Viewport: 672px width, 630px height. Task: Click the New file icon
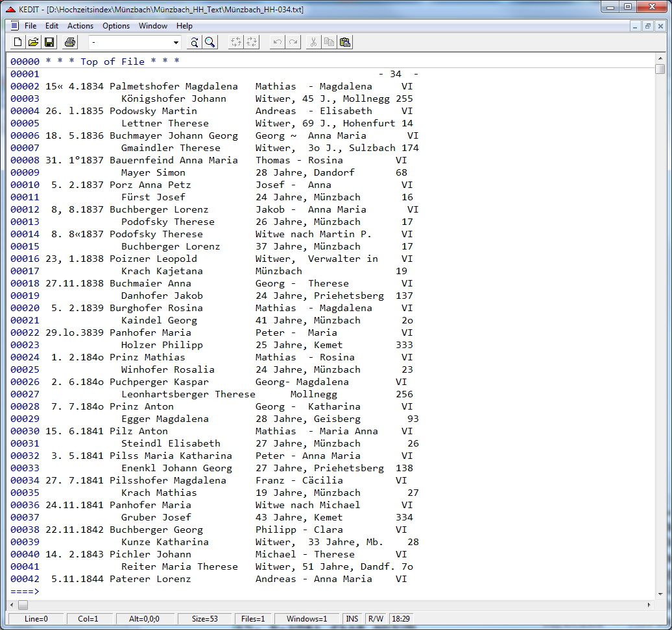pyautogui.click(x=18, y=42)
